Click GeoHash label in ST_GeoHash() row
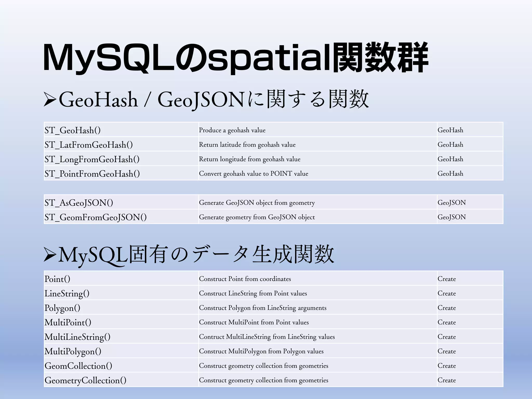The height and width of the screenshot is (399, 532). point(450,130)
